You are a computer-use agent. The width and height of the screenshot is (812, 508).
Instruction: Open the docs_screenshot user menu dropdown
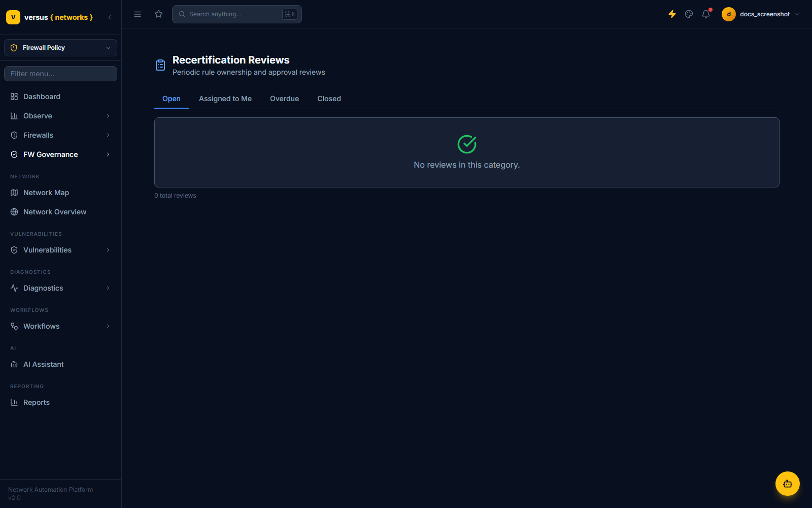click(x=761, y=14)
